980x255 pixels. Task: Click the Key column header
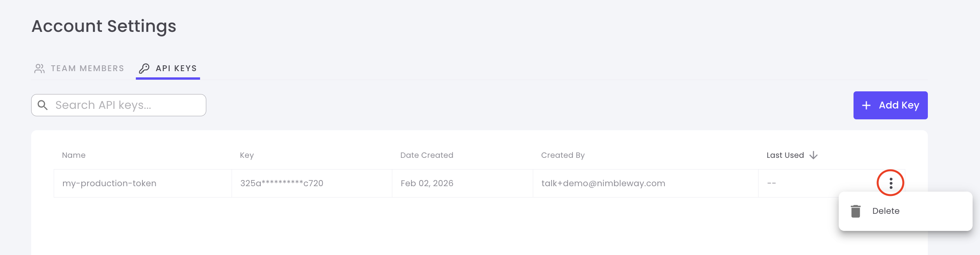click(247, 155)
